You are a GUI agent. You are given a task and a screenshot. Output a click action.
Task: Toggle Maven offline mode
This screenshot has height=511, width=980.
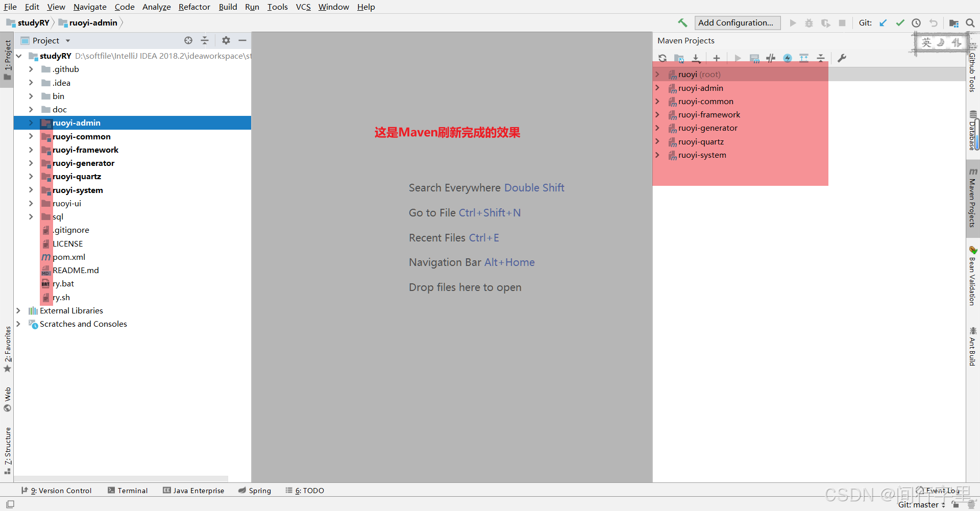pyautogui.click(x=771, y=58)
